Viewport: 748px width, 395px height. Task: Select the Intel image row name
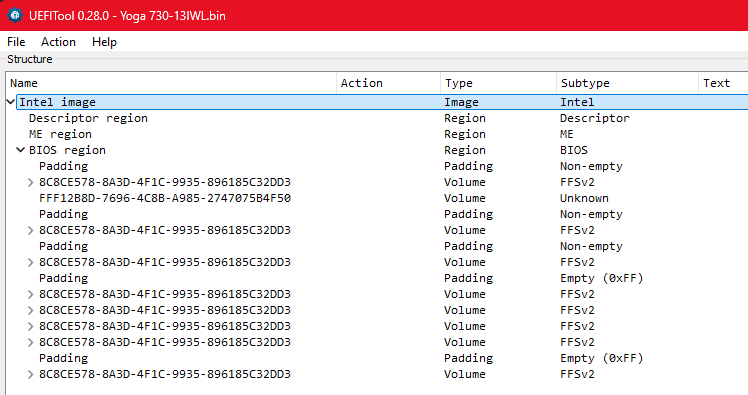(57, 102)
